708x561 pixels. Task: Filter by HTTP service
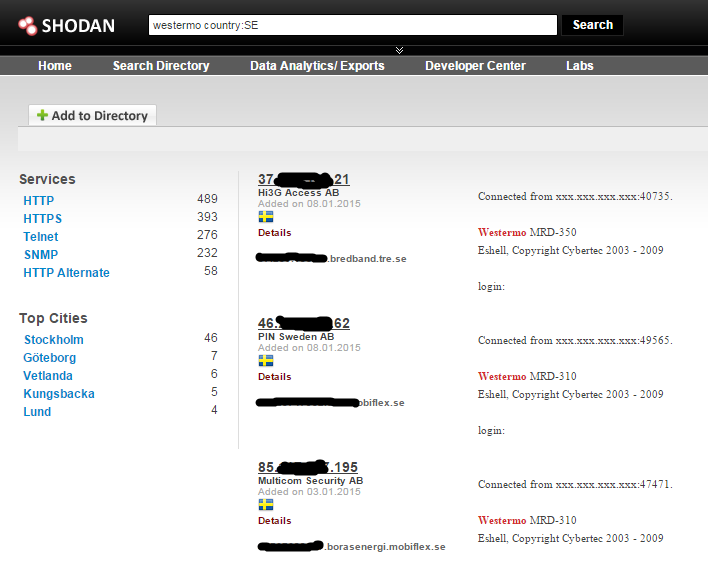click(x=39, y=201)
